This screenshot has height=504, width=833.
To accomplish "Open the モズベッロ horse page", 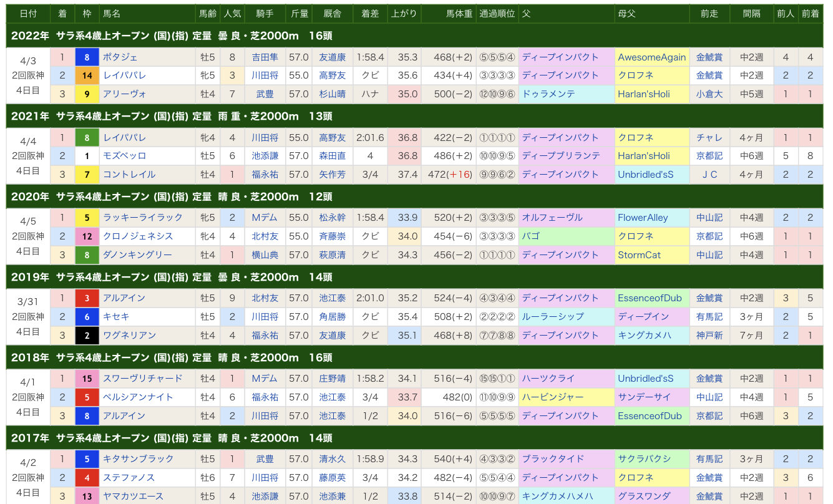I will [124, 156].
